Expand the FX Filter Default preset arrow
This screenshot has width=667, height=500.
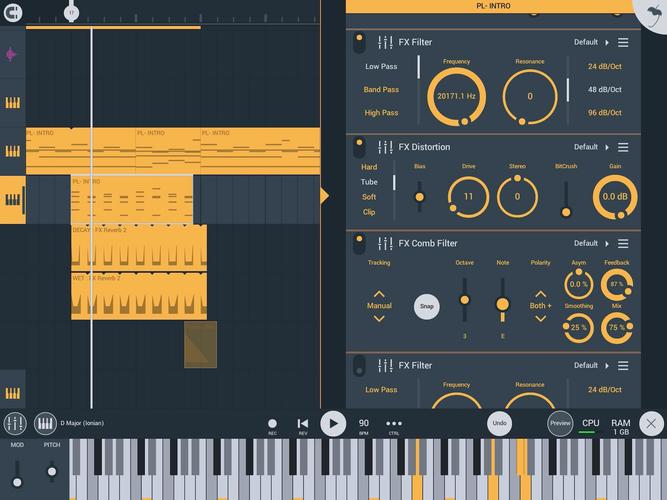[x=606, y=43]
